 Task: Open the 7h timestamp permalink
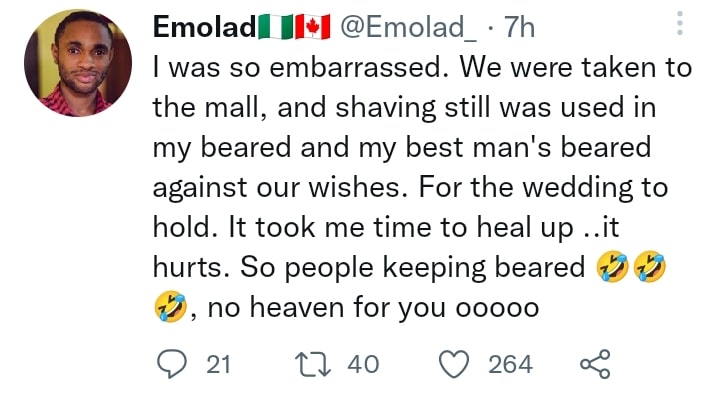[519, 28]
